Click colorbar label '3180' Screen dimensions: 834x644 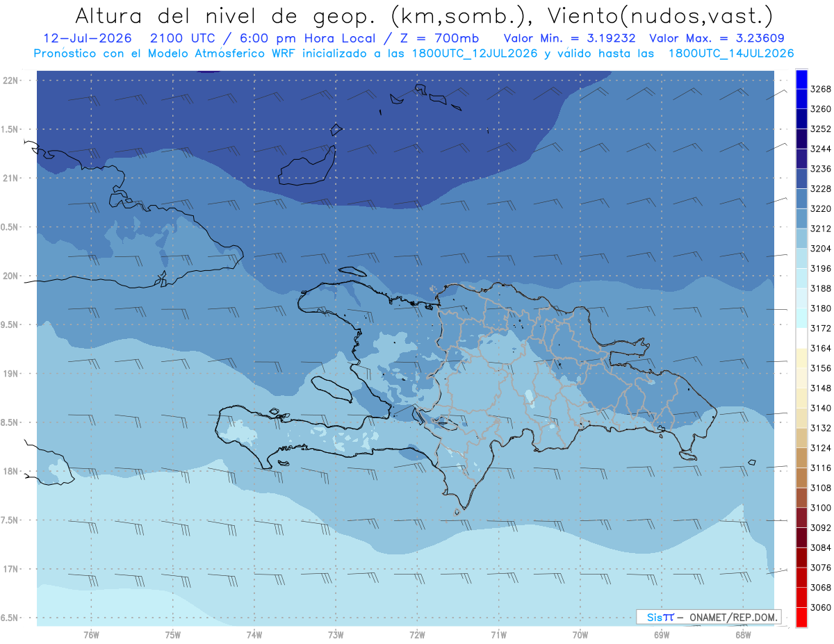[821, 308]
